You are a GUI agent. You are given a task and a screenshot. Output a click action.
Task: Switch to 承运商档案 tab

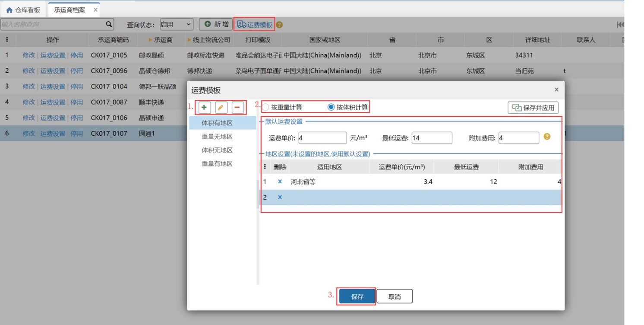click(69, 10)
